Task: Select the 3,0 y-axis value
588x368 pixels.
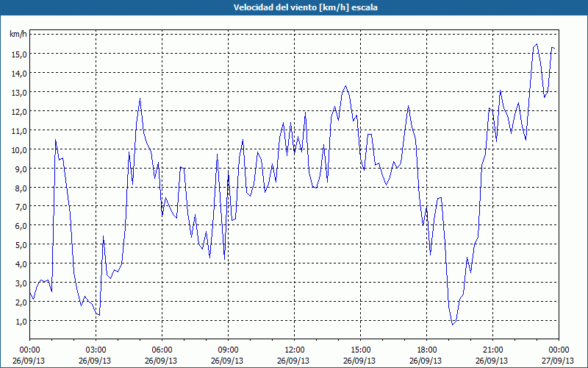Action: click(21, 283)
